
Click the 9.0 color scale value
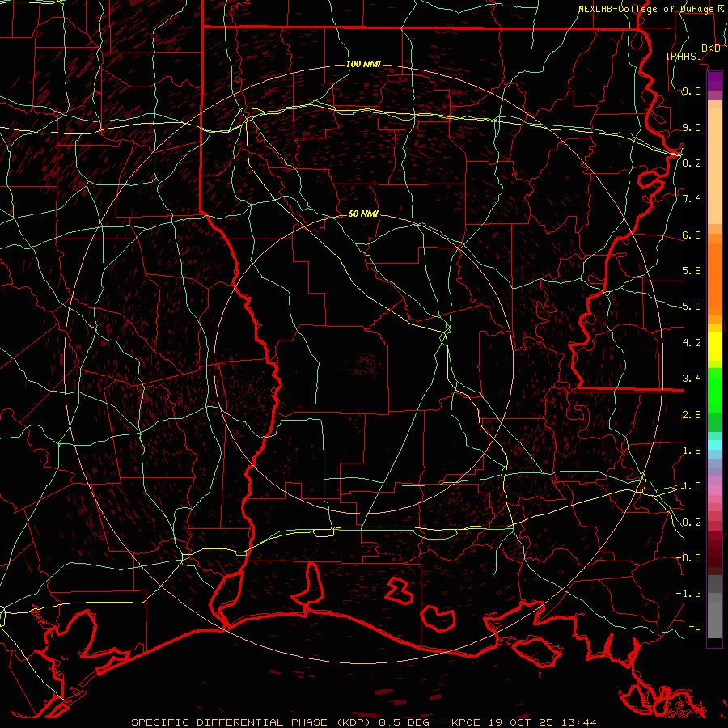pos(692,127)
